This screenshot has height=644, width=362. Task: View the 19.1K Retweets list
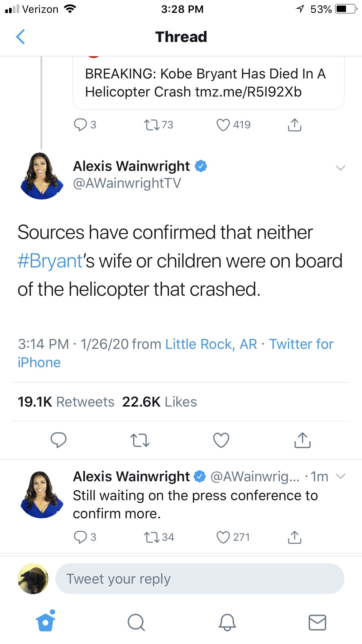66,402
